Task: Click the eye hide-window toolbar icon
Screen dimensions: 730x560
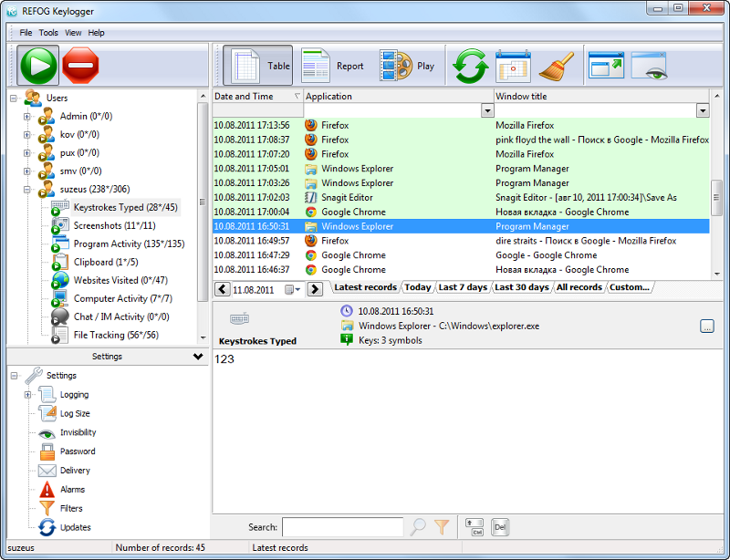Action: [650, 66]
